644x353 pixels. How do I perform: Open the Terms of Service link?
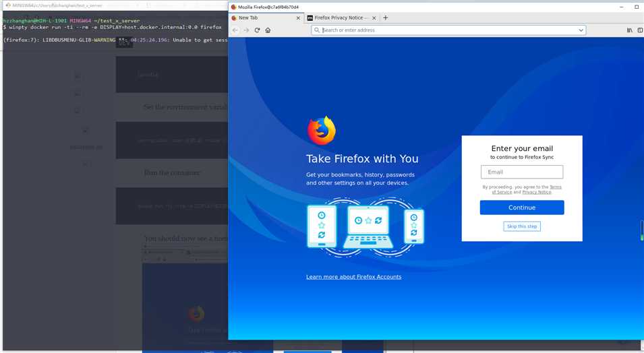(527, 189)
